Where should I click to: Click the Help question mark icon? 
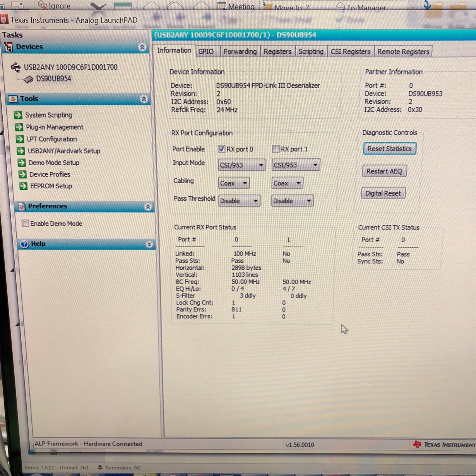tap(24, 244)
